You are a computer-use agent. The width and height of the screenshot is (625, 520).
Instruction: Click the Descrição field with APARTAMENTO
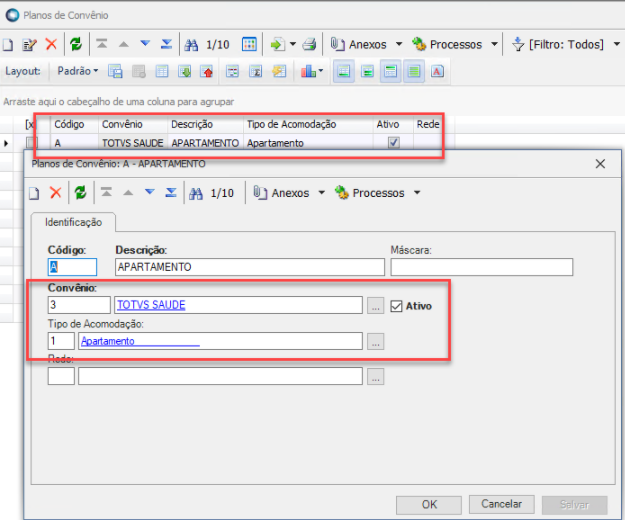coord(250,267)
